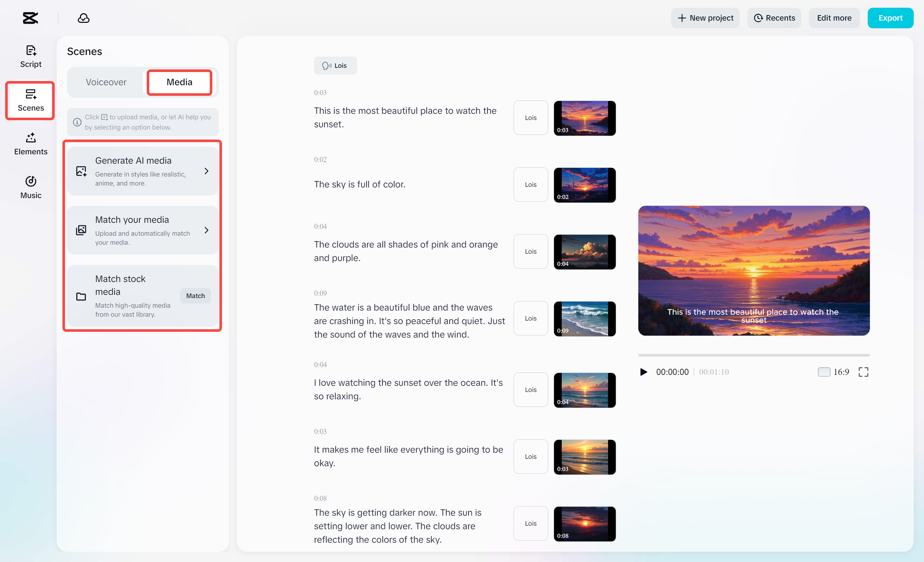Open the Elements panel

click(30, 143)
